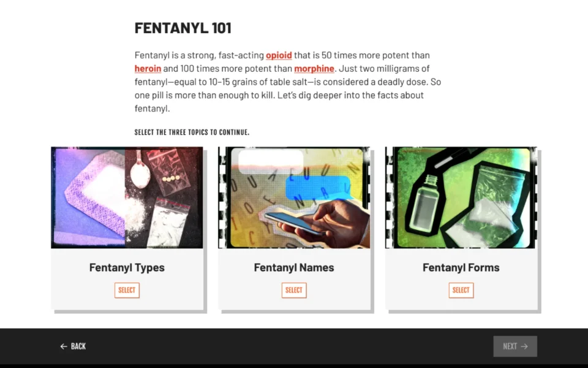This screenshot has width=588, height=368.
Task: Click the Fentanyl Types card title
Action: 127,267
